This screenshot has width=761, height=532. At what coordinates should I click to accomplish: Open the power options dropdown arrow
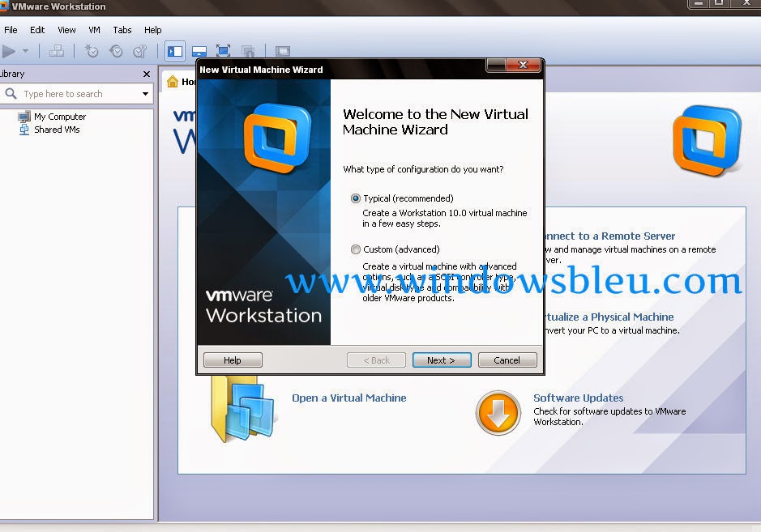26,50
